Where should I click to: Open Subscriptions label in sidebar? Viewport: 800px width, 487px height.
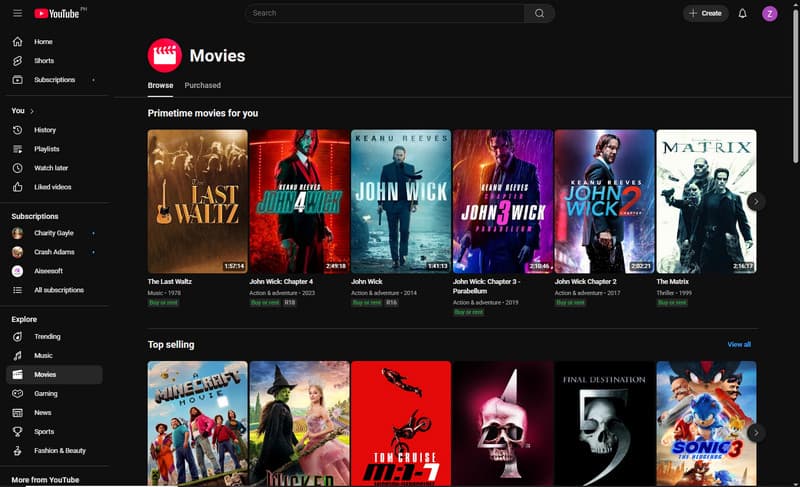55,80
